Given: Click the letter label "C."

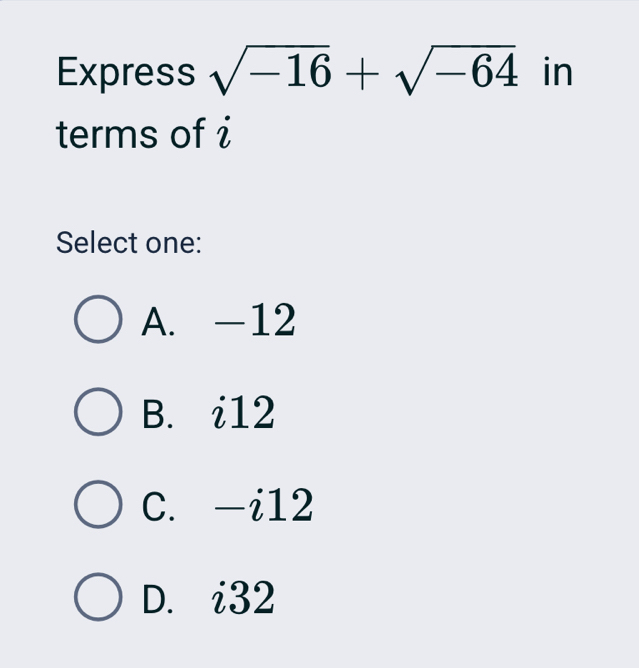Looking at the screenshot, I should (160, 507).
